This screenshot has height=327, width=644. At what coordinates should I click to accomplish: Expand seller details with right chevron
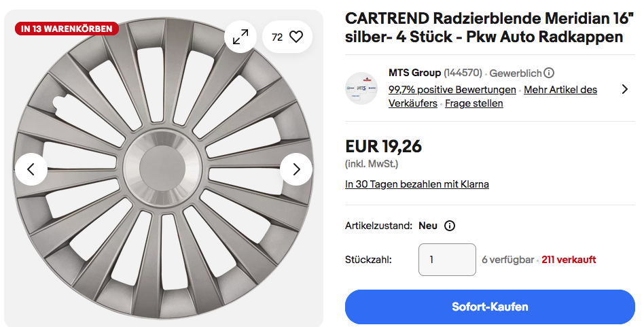pyautogui.click(x=625, y=89)
